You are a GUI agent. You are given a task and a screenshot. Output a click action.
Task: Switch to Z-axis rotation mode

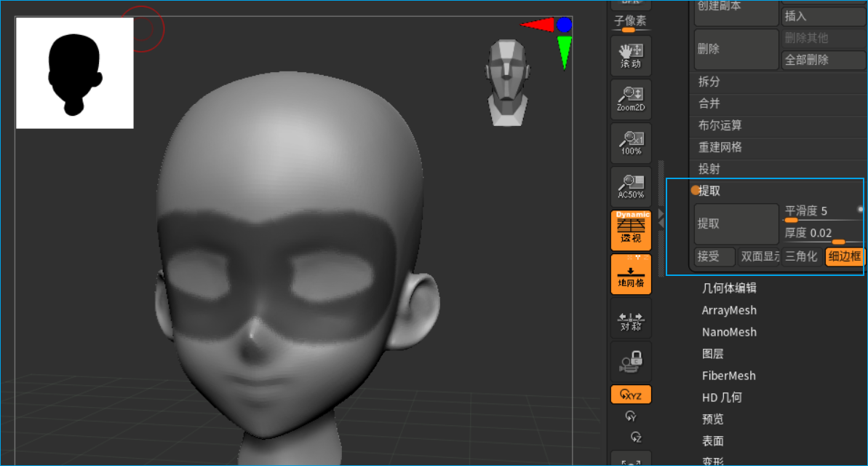[x=635, y=437]
